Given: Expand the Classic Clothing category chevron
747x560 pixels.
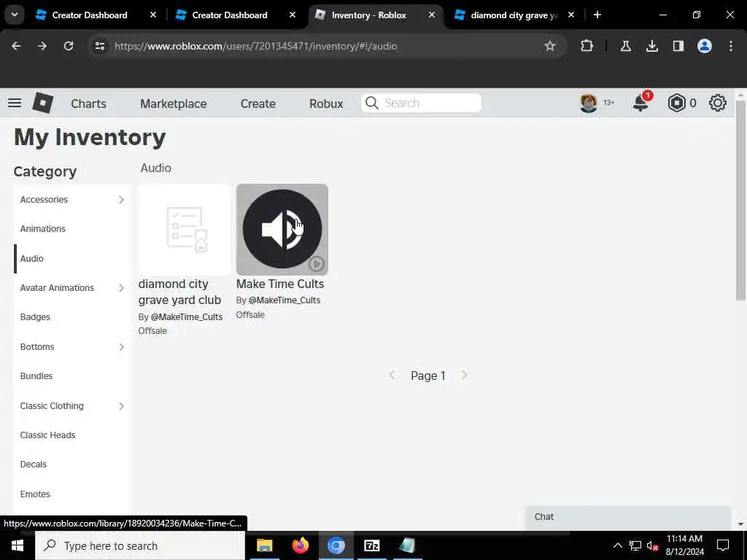Looking at the screenshot, I should click(121, 406).
